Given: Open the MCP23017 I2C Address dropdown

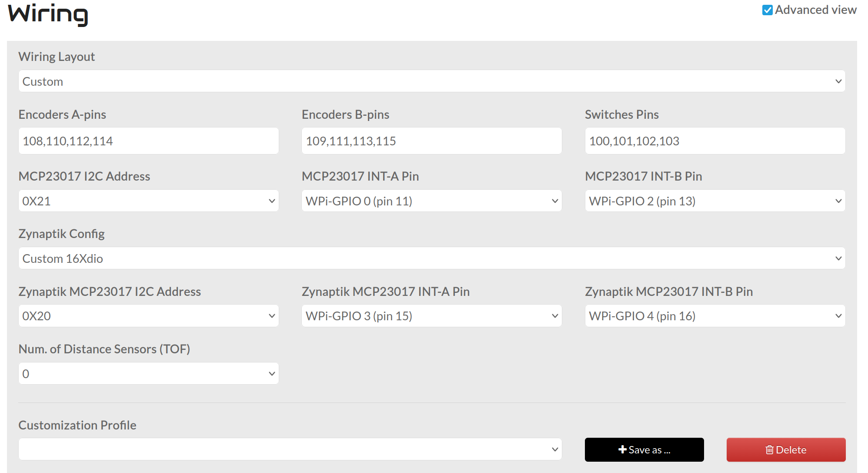Looking at the screenshot, I should (x=148, y=201).
